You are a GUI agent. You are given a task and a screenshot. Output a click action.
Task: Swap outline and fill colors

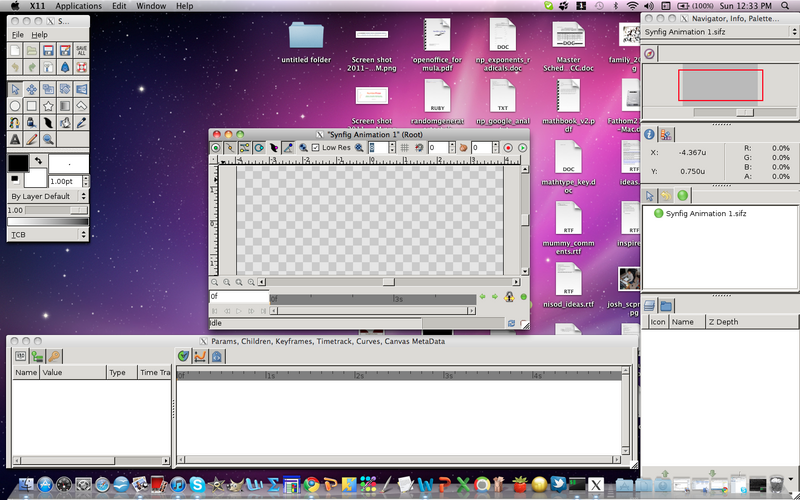coord(38,161)
